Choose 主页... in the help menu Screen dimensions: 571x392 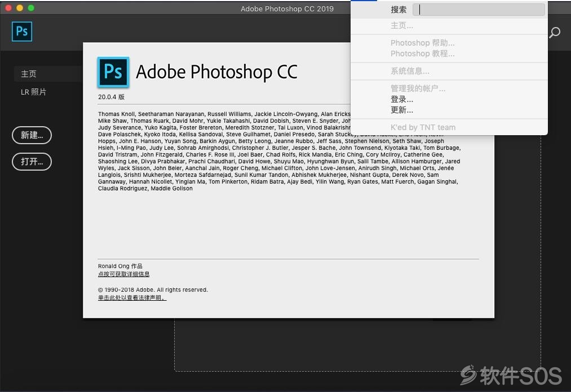click(449, 25)
